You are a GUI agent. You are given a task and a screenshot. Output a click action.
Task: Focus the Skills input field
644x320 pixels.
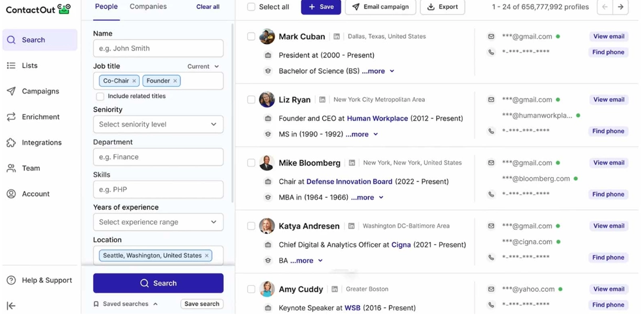tap(158, 190)
